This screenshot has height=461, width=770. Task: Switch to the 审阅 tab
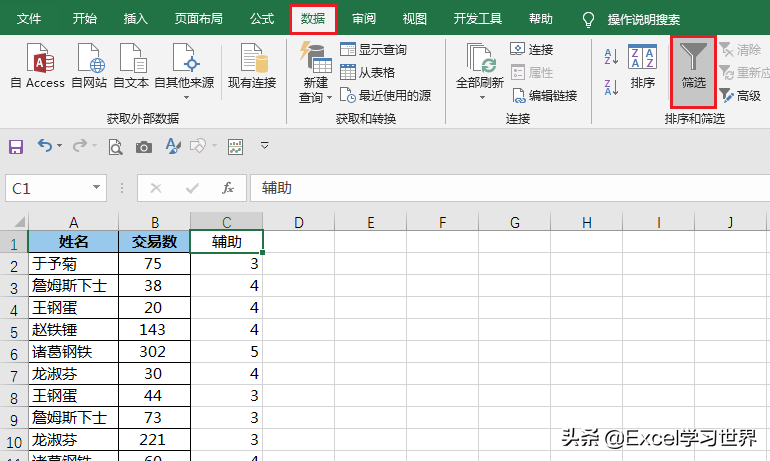coord(364,19)
